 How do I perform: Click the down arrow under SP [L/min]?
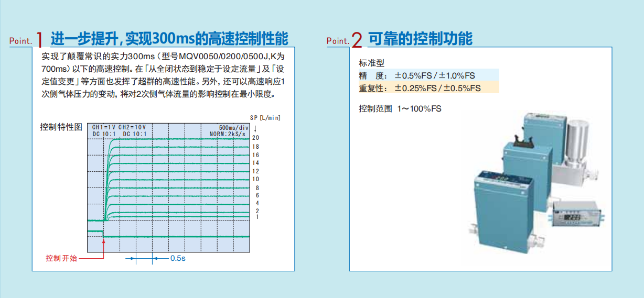[x=255, y=128]
